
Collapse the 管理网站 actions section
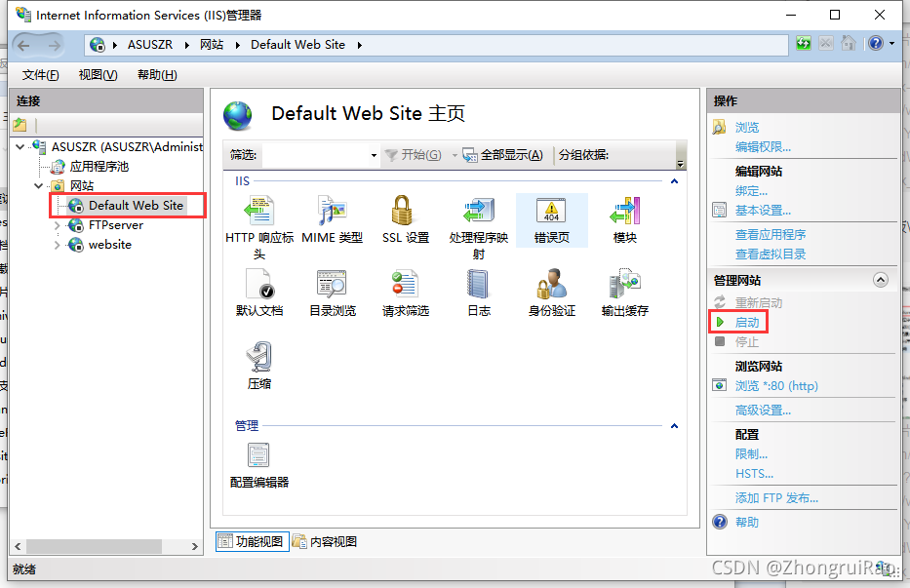point(881,281)
